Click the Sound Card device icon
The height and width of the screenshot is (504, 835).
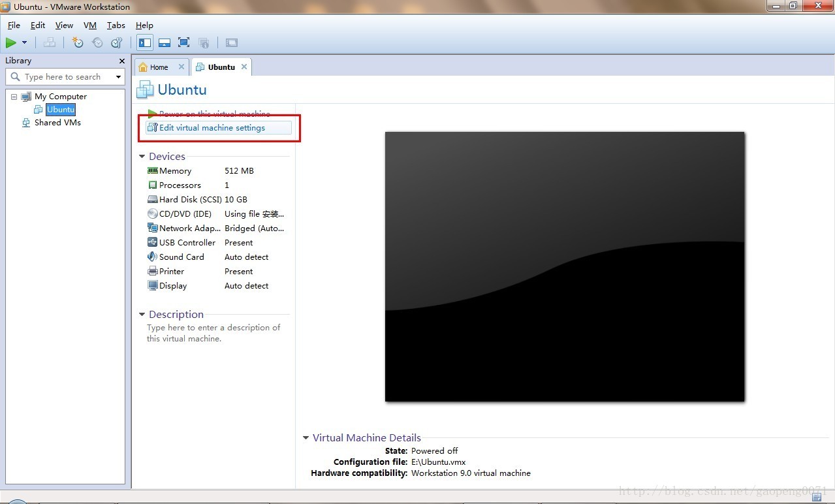153,257
